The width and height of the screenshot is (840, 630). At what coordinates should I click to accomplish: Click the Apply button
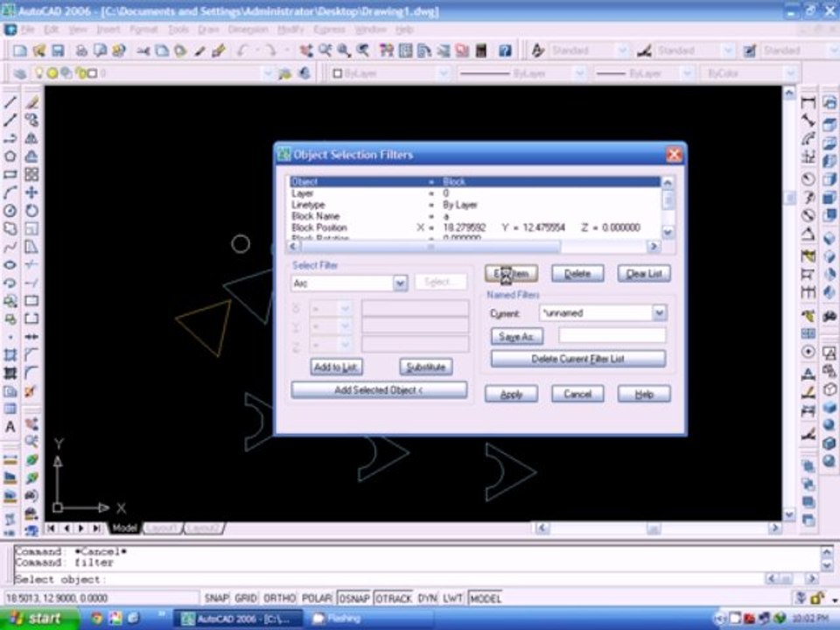tap(511, 395)
